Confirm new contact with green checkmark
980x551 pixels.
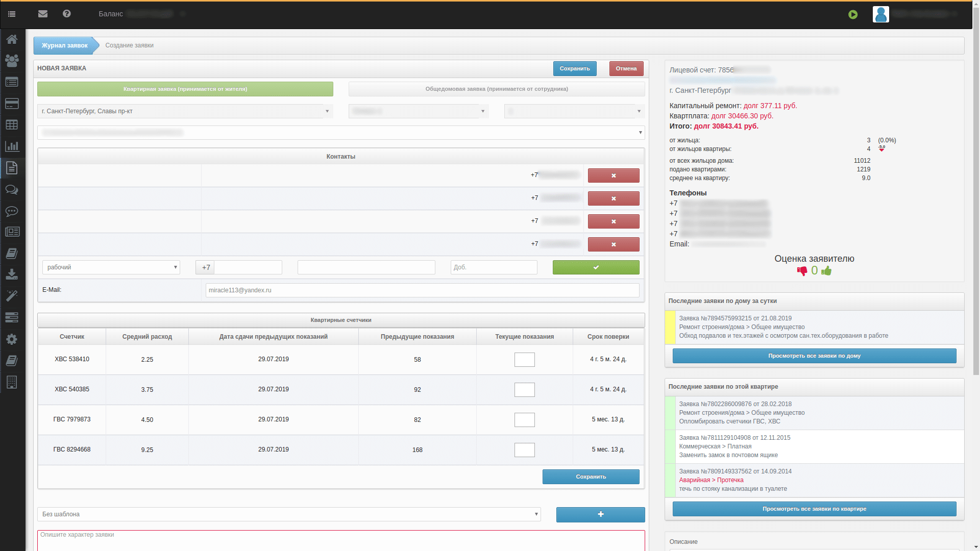pos(596,267)
